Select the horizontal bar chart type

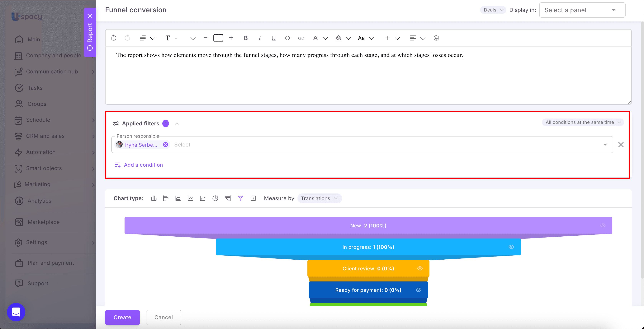[165, 198]
